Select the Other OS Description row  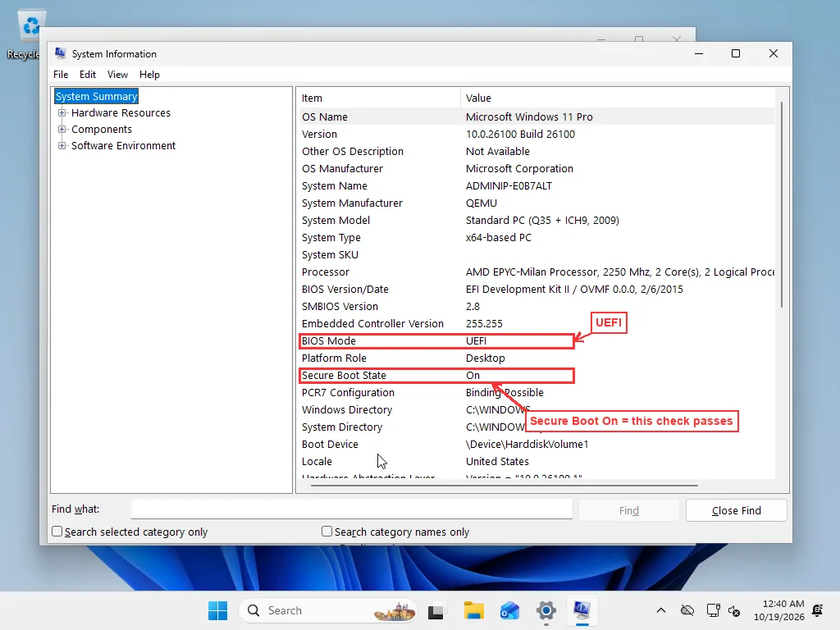tap(536, 151)
